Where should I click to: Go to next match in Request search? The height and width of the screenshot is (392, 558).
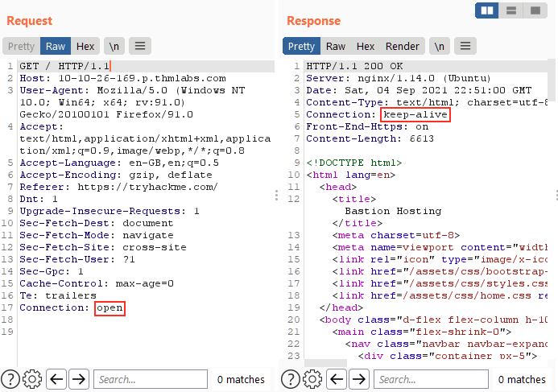79,379
